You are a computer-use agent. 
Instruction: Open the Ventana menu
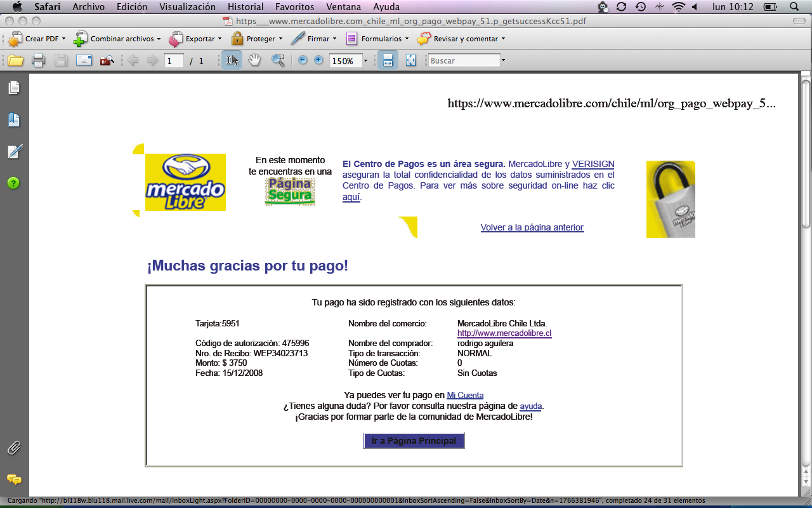[344, 7]
